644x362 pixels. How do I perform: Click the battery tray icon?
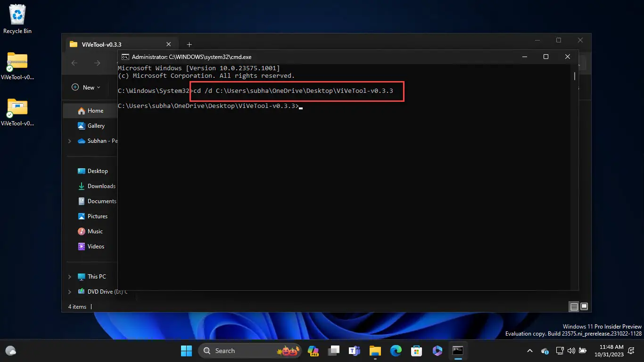coord(583,351)
